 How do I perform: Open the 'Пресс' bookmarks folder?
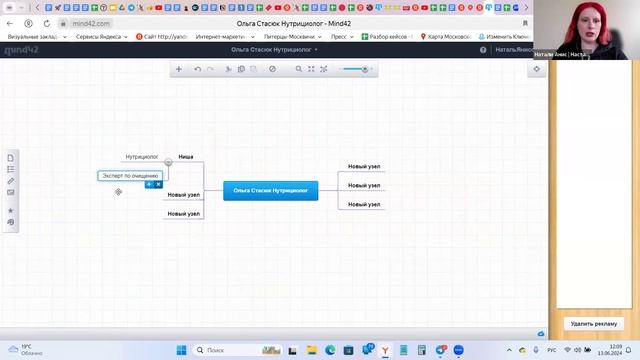point(342,37)
